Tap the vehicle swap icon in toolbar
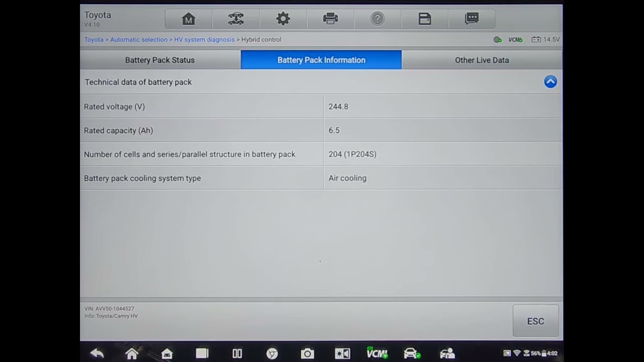 [236, 19]
